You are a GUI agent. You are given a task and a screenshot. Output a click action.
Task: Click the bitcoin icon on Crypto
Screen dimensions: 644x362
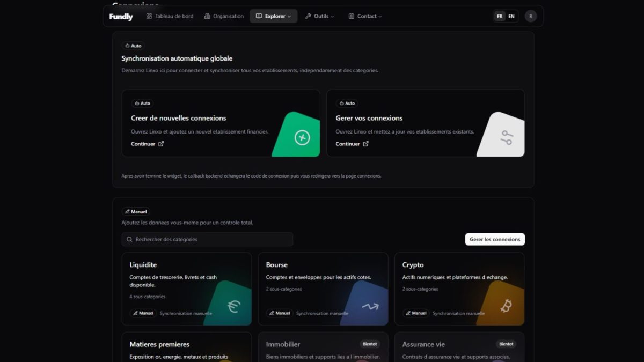506,306
